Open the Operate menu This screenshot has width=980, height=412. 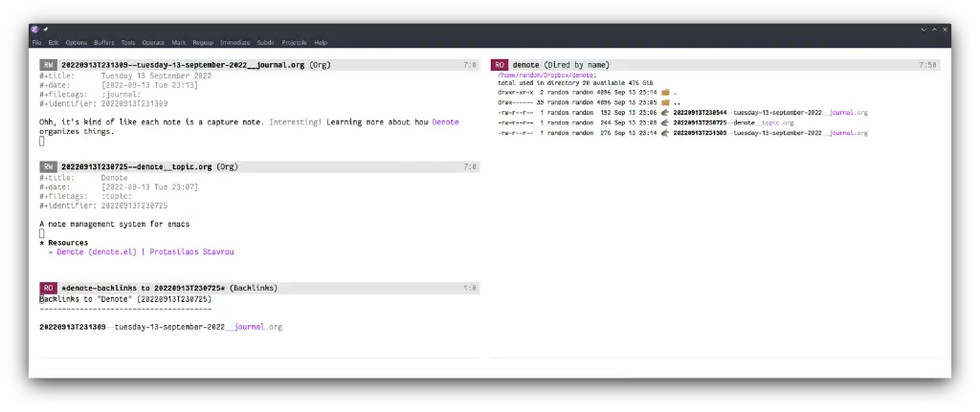[x=153, y=42]
